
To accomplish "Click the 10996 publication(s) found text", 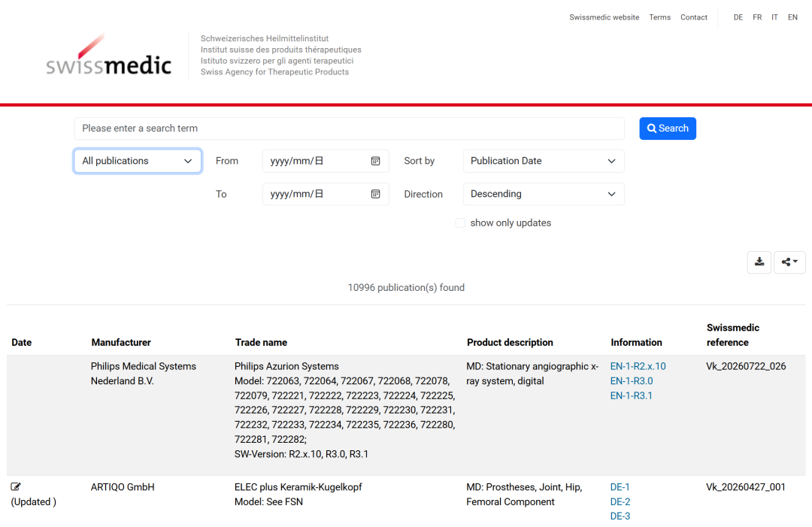I will coord(406,288).
